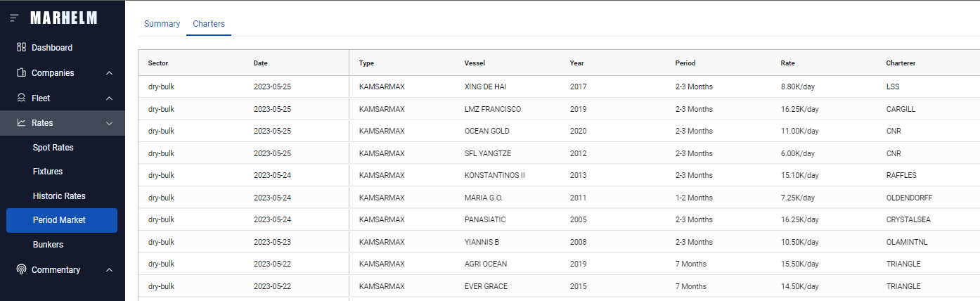Image resolution: width=980 pixels, height=301 pixels.
Task: Click the Companies building icon
Action: [x=21, y=73]
